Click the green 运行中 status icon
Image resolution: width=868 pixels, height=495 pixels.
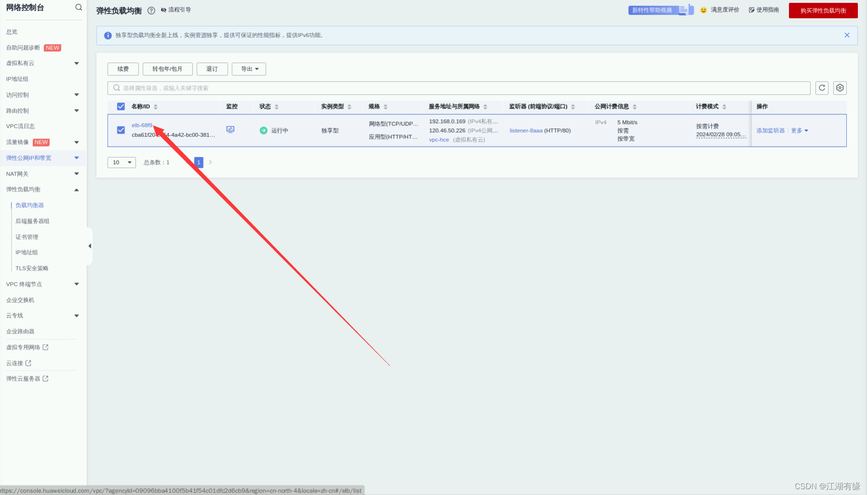[264, 131]
